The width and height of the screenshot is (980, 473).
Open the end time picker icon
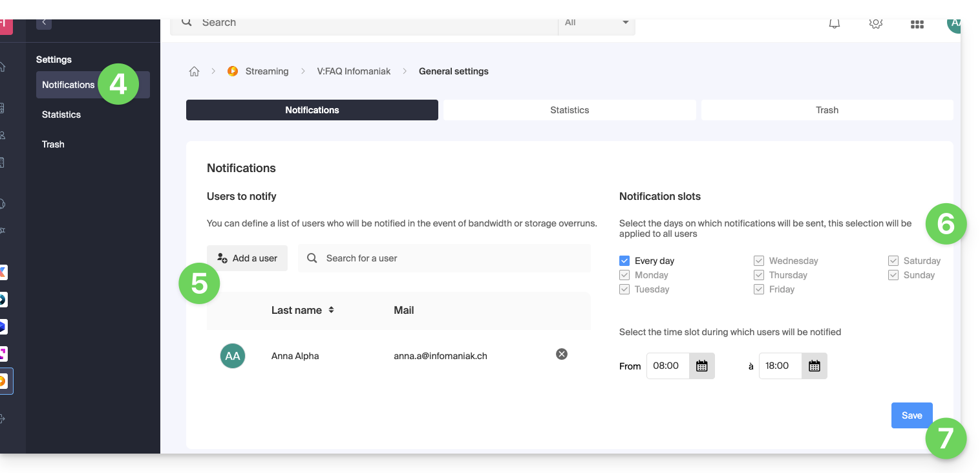pos(814,366)
